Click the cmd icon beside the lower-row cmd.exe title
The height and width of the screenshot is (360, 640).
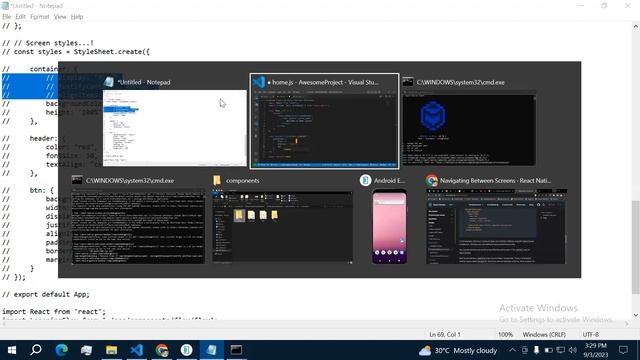(x=77, y=180)
